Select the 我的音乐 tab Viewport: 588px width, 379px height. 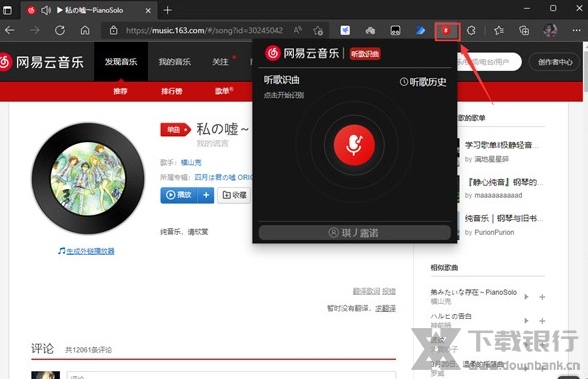[175, 62]
